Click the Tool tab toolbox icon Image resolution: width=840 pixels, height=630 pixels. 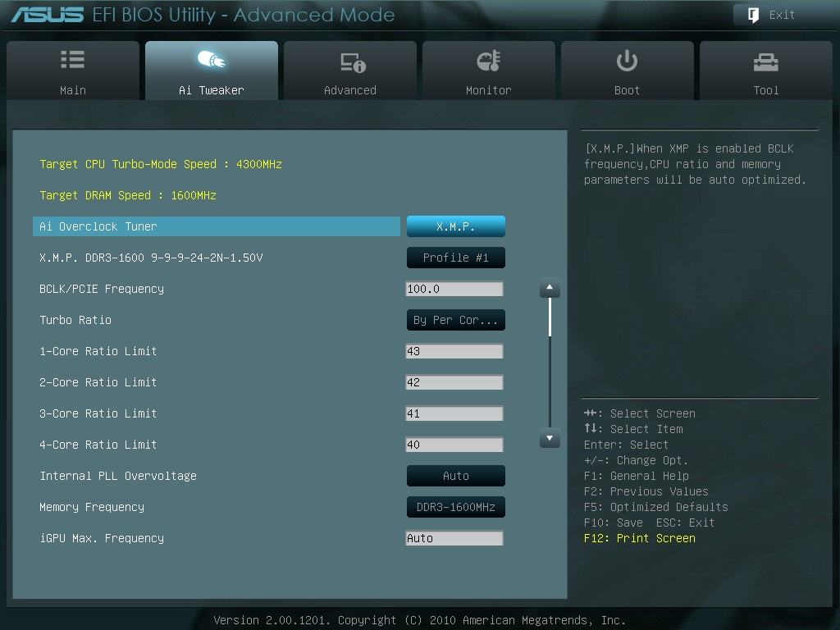click(765, 62)
